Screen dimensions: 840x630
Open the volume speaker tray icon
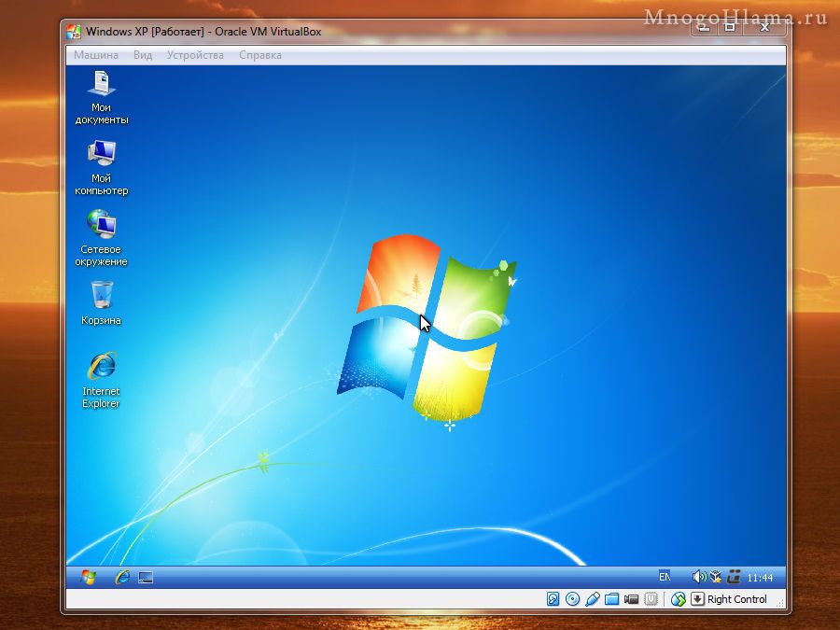pos(698,577)
